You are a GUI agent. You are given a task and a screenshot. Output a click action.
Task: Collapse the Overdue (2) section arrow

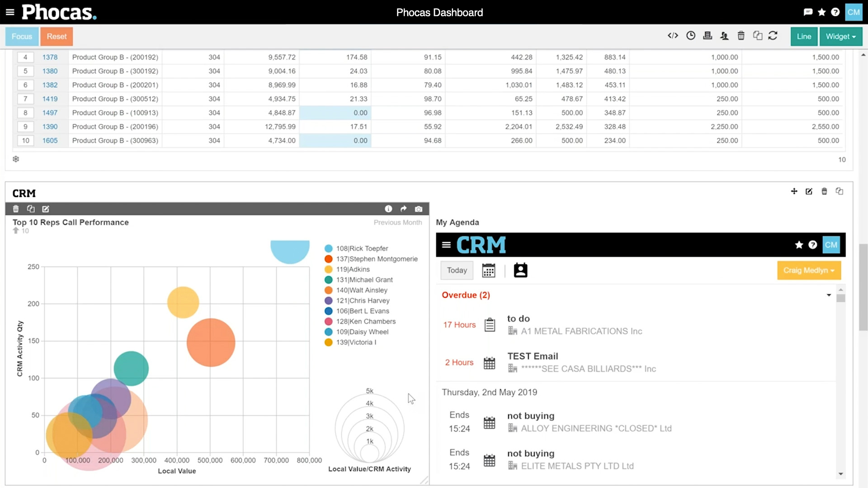[x=829, y=295]
